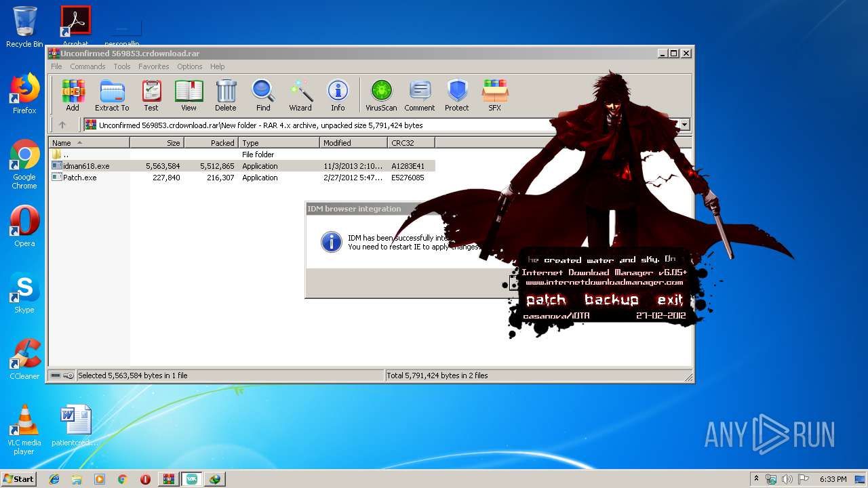This screenshot has height=488, width=868.
Task: Click the volume speaker tray icon
Action: pos(787,479)
